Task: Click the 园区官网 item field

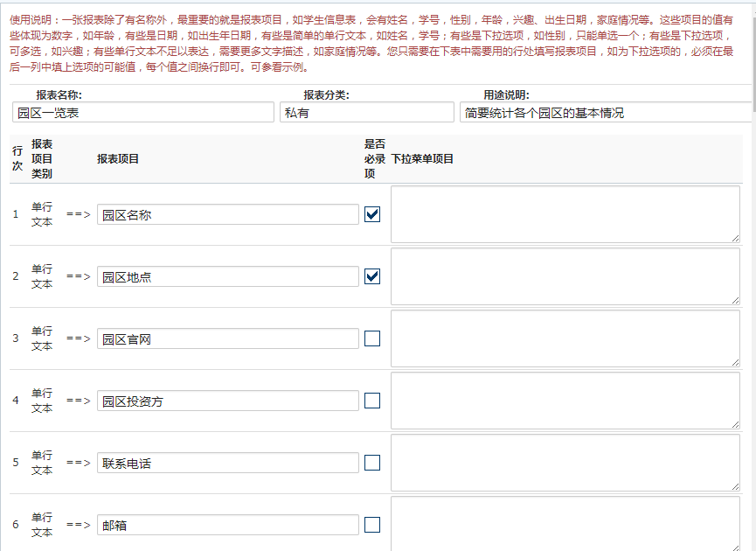Action: [227, 338]
